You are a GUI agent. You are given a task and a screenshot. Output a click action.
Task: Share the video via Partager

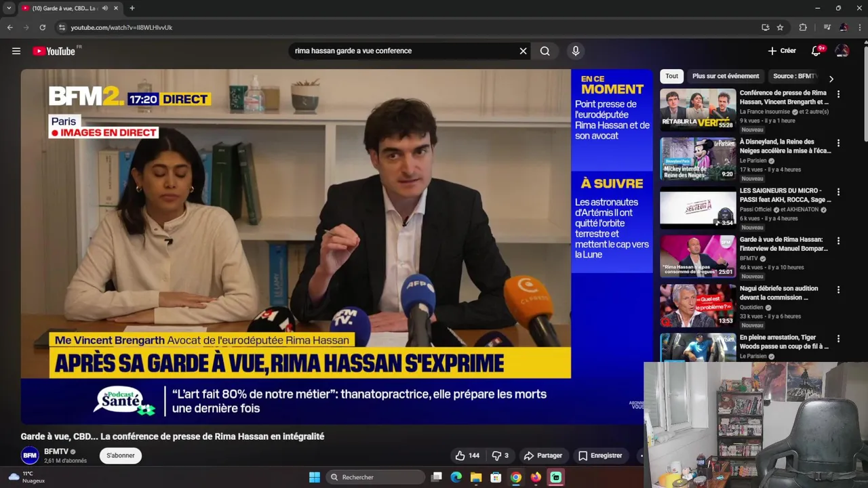(x=543, y=455)
